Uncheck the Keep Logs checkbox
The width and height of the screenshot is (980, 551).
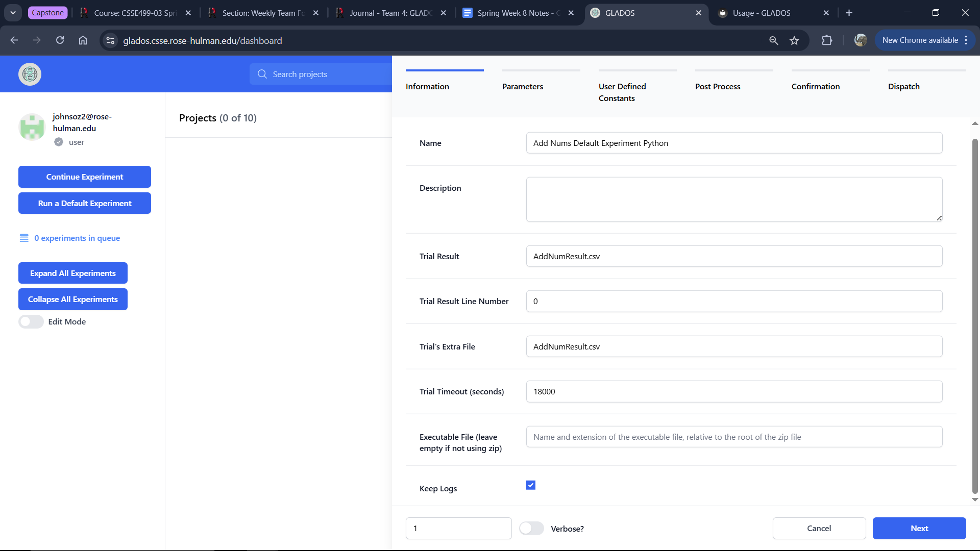[531, 485]
